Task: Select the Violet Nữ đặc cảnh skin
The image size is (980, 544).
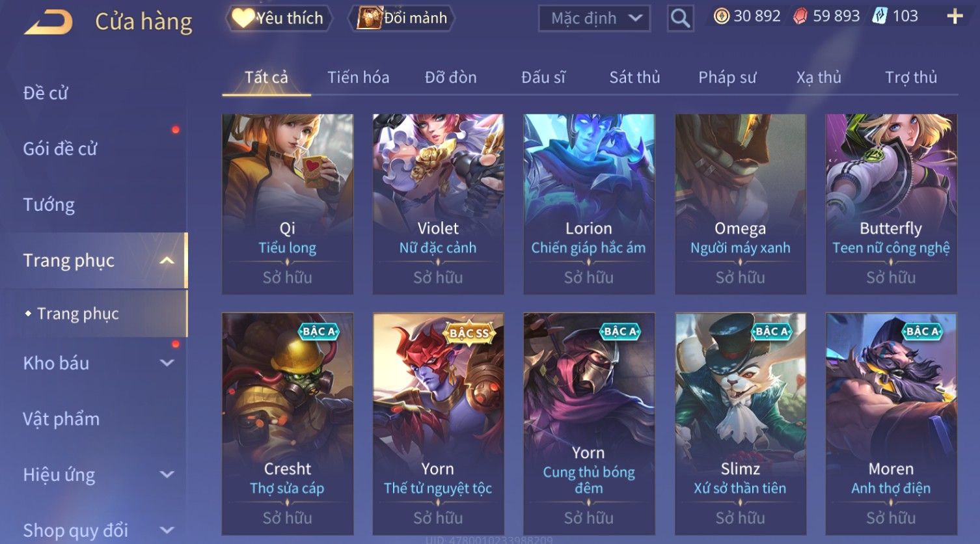Action: [438, 204]
